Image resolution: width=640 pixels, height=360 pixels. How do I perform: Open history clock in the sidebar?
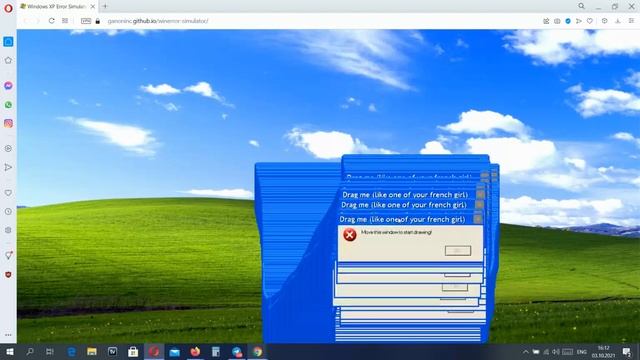pyautogui.click(x=8, y=211)
